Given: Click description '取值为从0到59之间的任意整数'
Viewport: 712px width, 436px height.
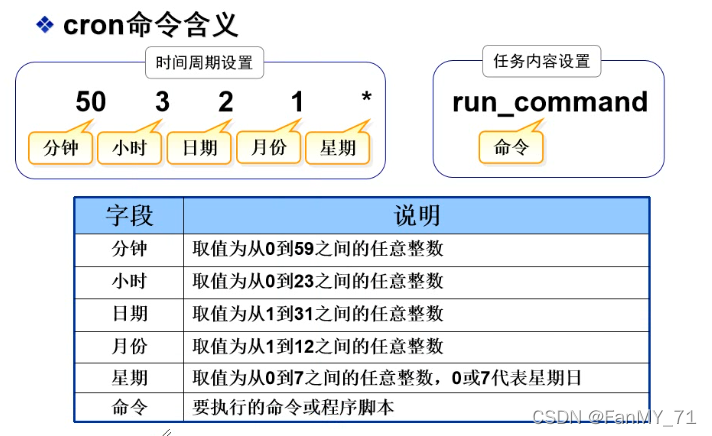Looking at the screenshot, I should coord(317,249).
